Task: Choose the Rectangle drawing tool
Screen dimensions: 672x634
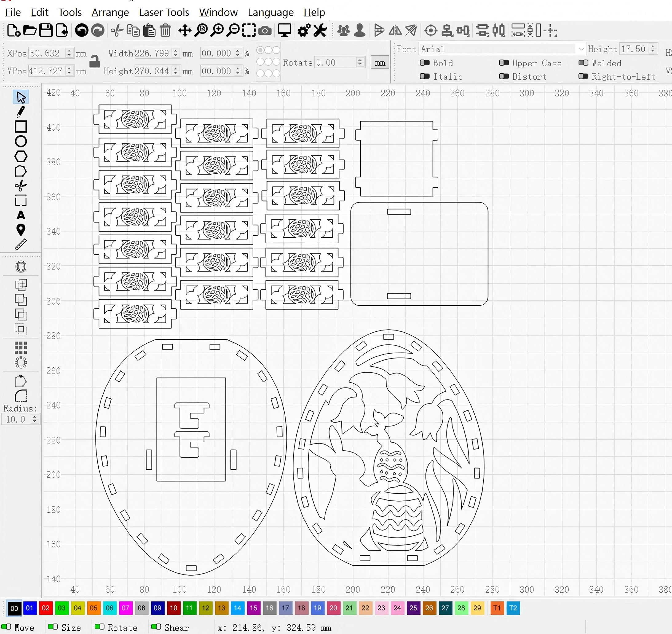Action: pos(21,126)
